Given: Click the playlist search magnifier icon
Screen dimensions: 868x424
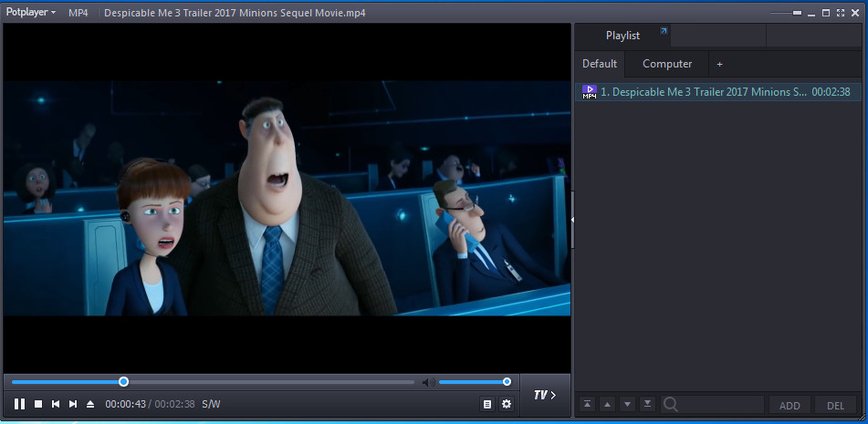Looking at the screenshot, I should [x=670, y=405].
